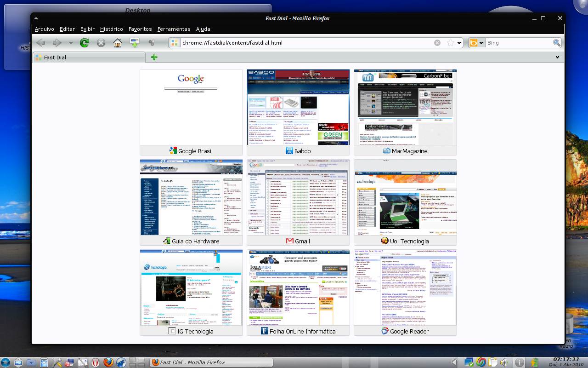588x368 pixels.
Task: Open the Folha OnLine Informática thumbnail
Action: tap(298, 287)
